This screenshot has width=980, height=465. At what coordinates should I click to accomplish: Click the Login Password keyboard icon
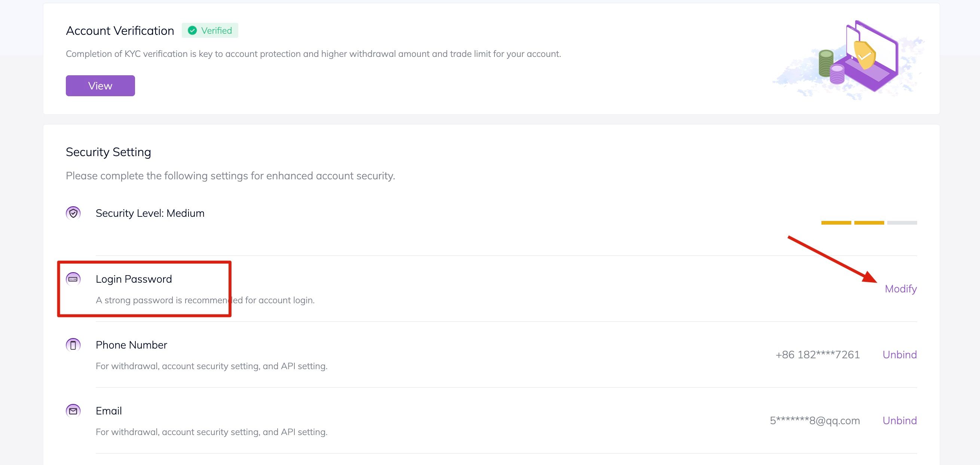pyautogui.click(x=73, y=279)
